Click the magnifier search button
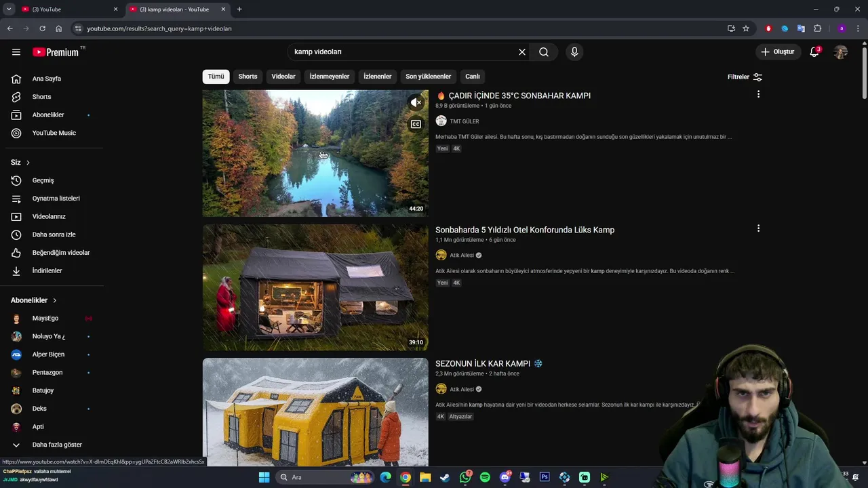Screen dimensions: 868x488 pyautogui.click(x=544, y=52)
